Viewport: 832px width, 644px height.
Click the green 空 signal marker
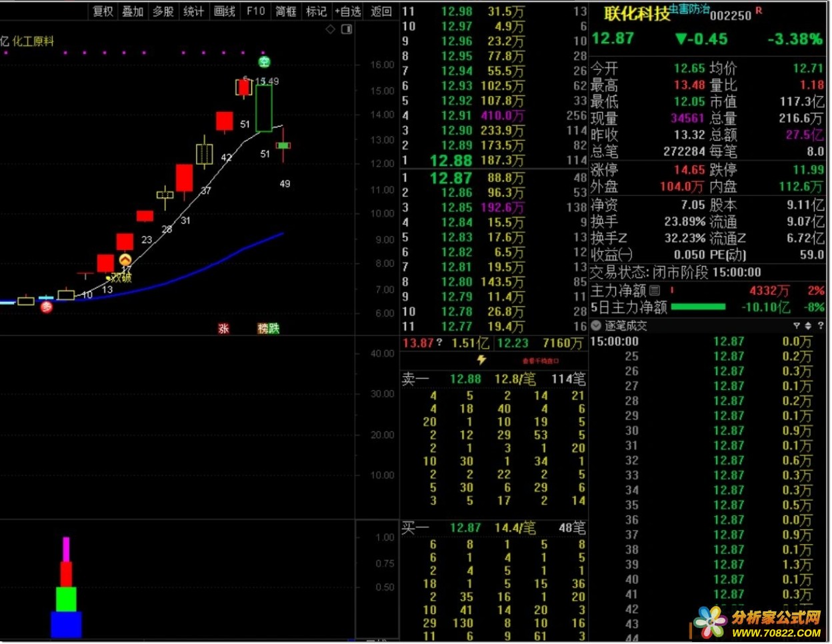264,62
